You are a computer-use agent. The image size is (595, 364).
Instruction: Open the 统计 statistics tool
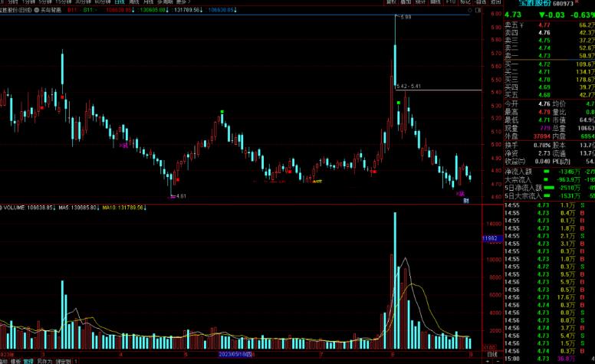coord(420,2)
